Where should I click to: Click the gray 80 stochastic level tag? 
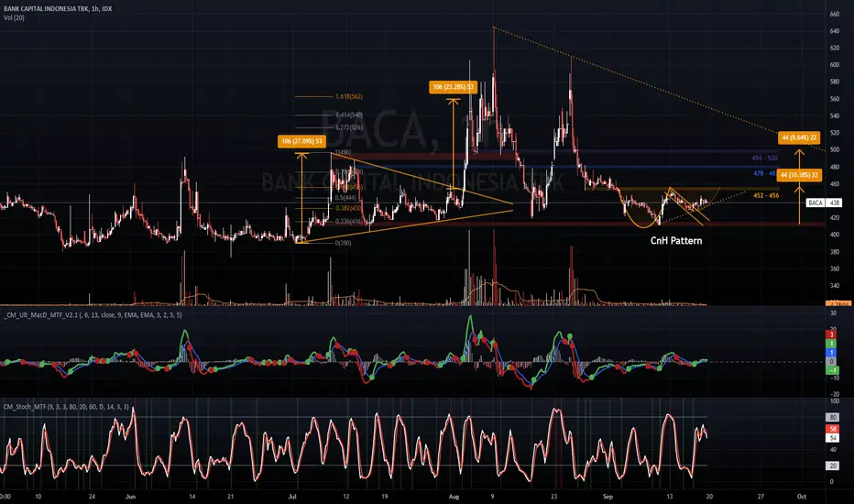click(x=833, y=417)
